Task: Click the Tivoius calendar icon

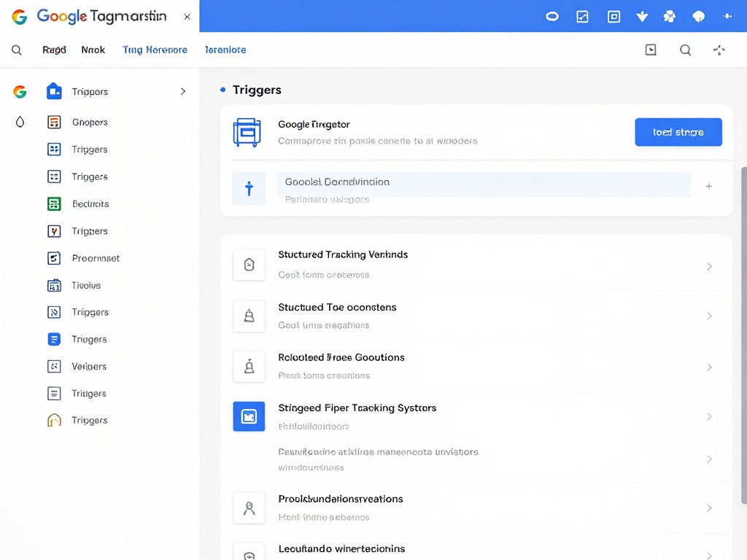Action: pyautogui.click(x=54, y=285)
